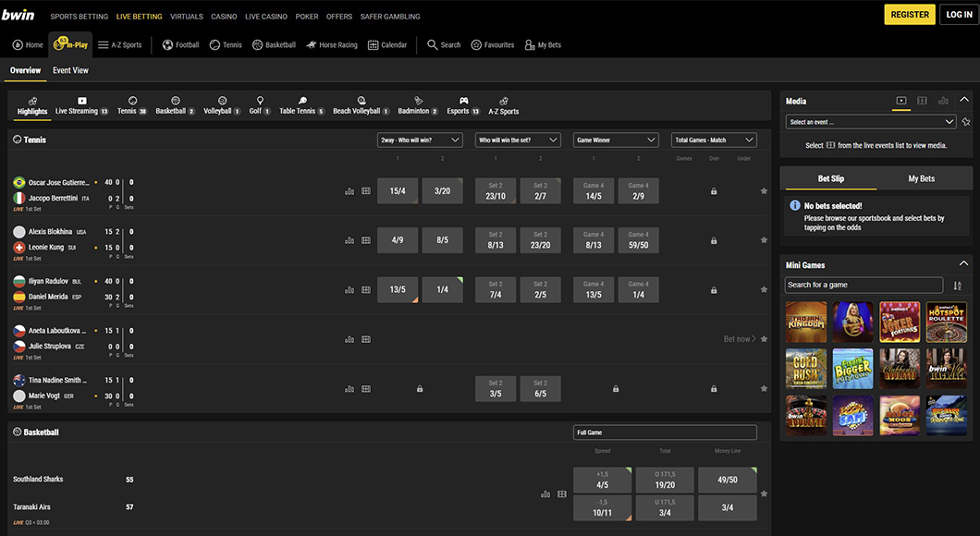Open the Full Game basketball market dropdown

665,432
